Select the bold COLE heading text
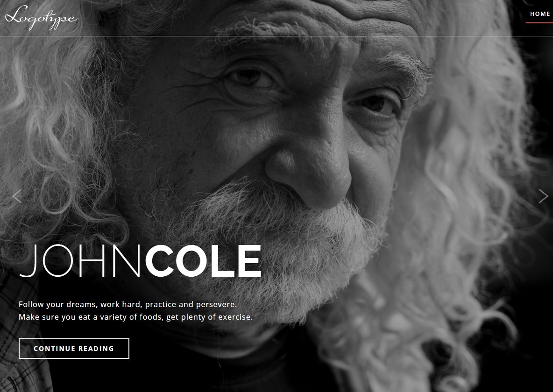This screenshot has width=553, height=392. point(204,261)
